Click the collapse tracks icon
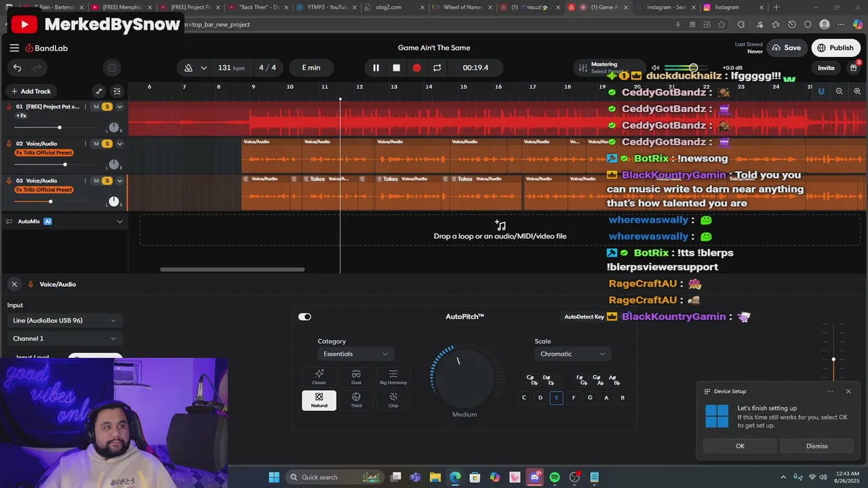The image size is (868, 488). pos(117,91)
